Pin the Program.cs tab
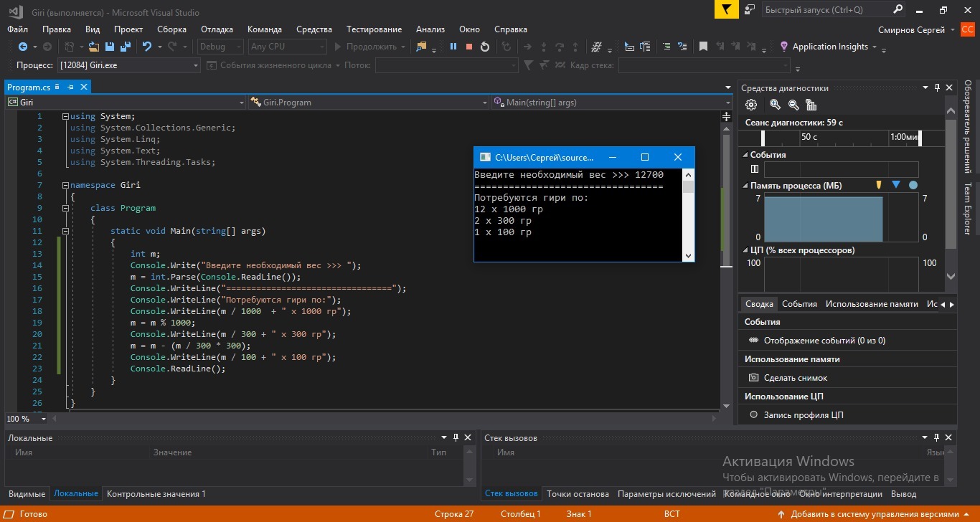 click(70, 87)
